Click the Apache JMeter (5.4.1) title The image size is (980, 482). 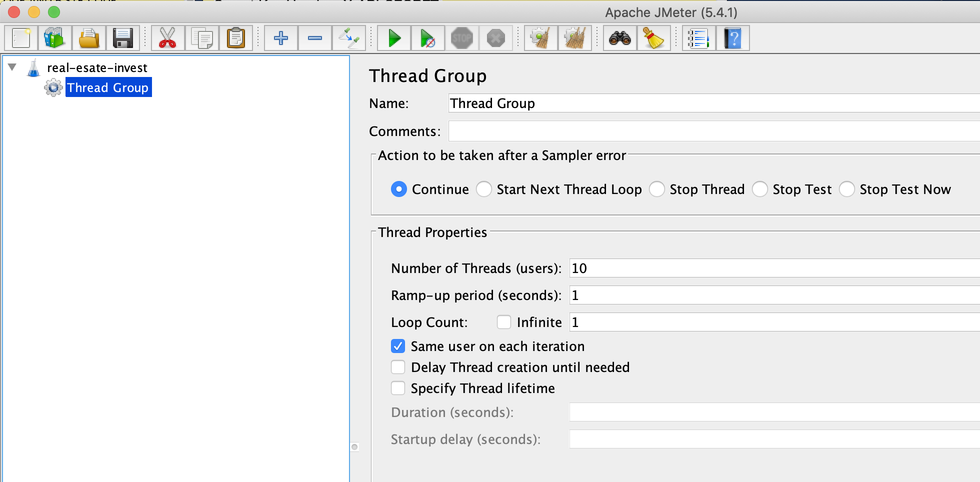671,12
